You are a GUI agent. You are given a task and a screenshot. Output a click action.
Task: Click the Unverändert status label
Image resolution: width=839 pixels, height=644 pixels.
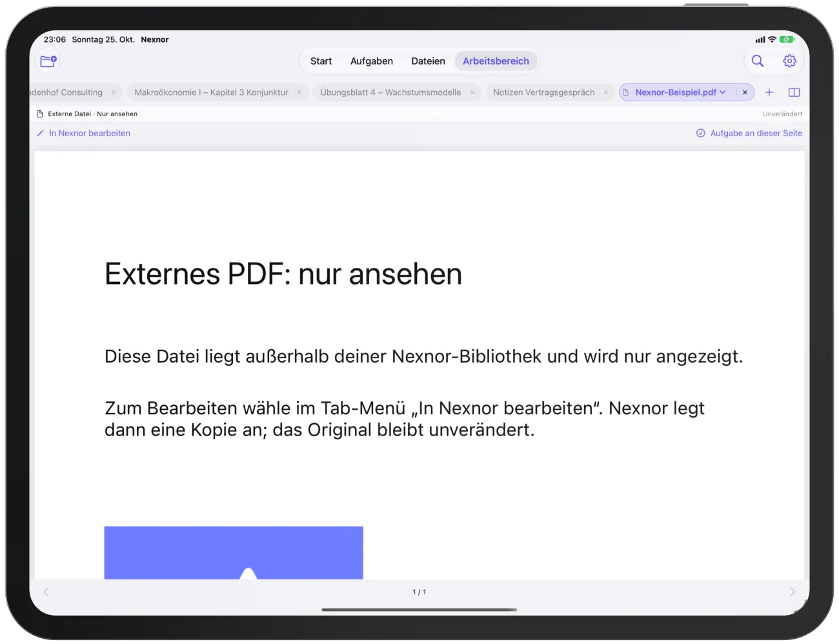(x=783, y=114)
